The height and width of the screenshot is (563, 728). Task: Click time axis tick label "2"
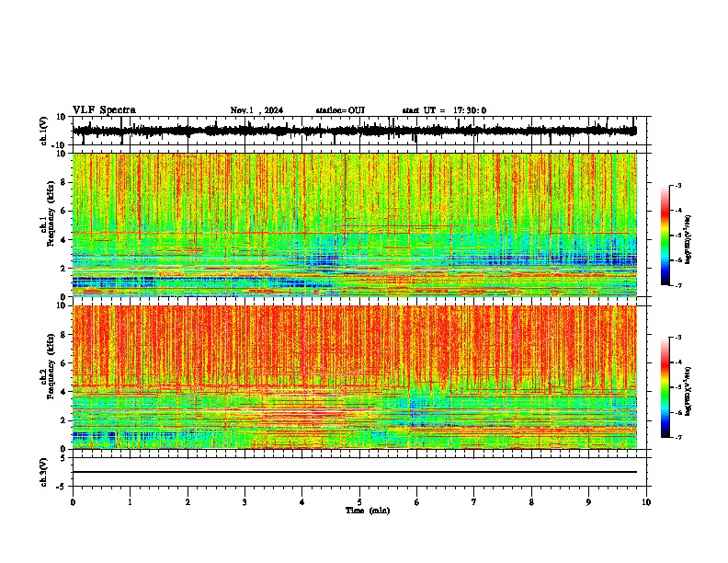[188, 502]
